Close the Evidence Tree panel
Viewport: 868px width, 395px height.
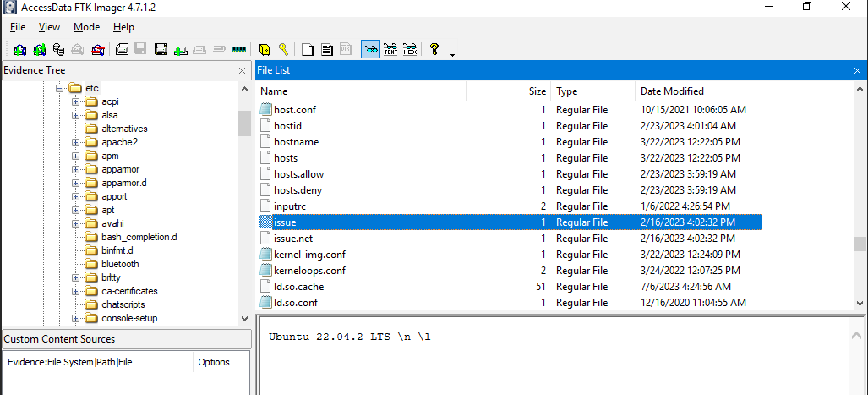(242, 70)
